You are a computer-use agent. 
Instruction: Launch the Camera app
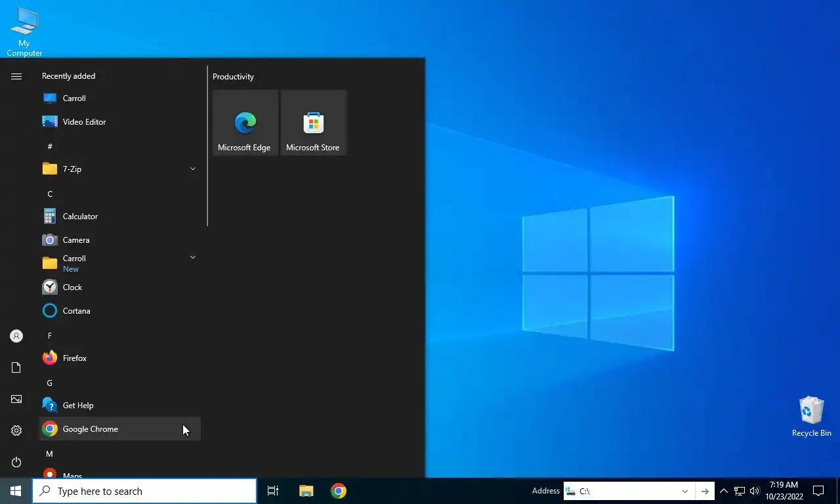(x=119, y=240)
